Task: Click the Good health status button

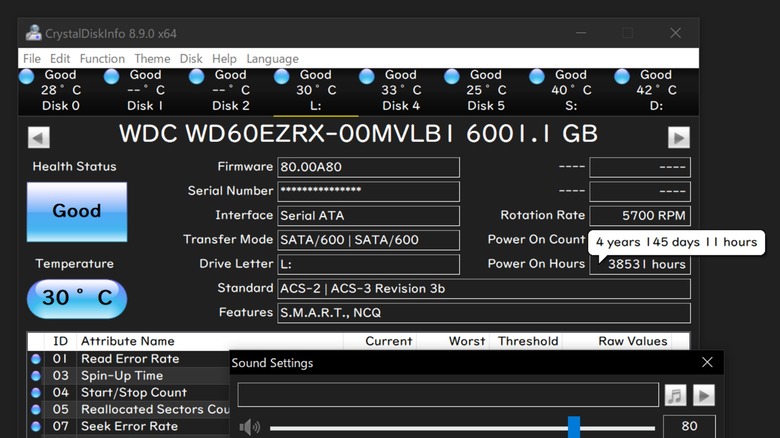Action: (x=77, y=211)
